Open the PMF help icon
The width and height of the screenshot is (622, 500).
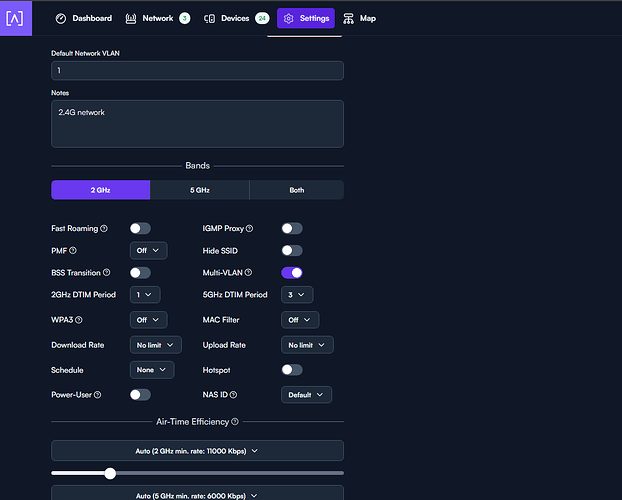tap(73, 250)
